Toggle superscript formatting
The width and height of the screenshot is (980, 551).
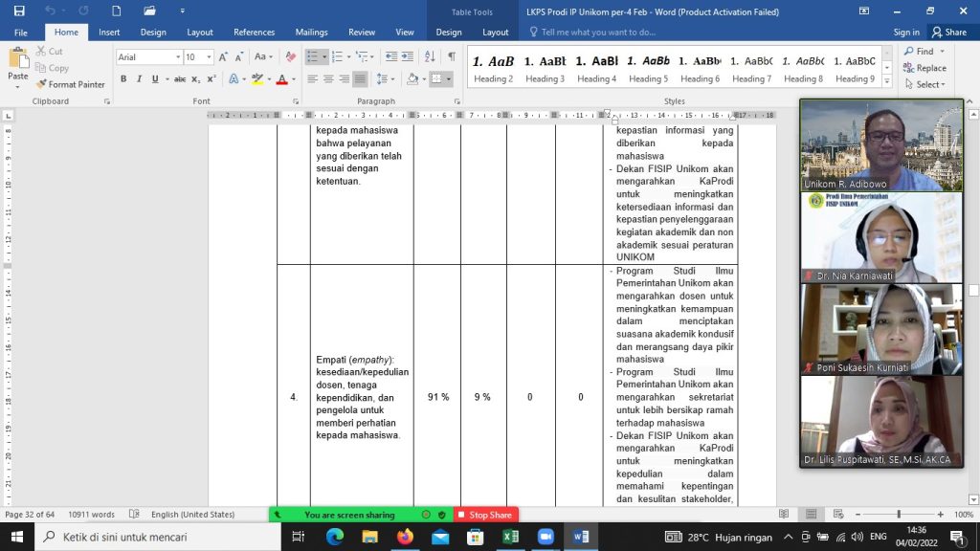pyautogui.click(x=212, y=78)
